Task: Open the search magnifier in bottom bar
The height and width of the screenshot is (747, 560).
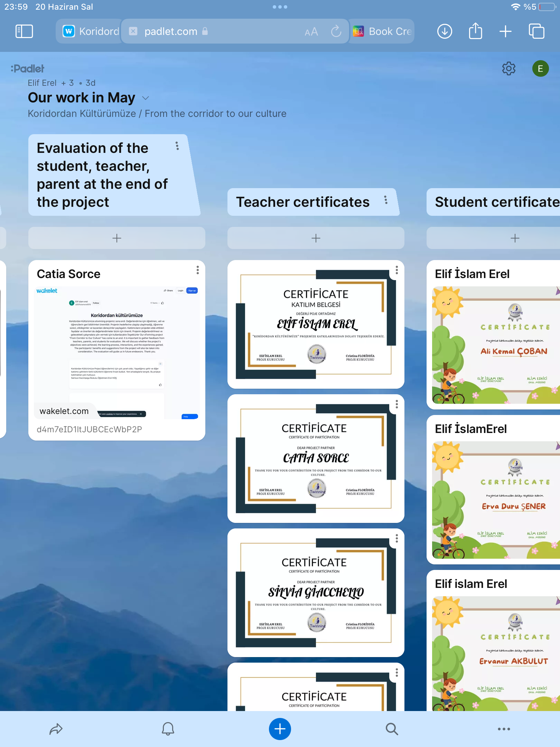Action: [x=392, y=729]
